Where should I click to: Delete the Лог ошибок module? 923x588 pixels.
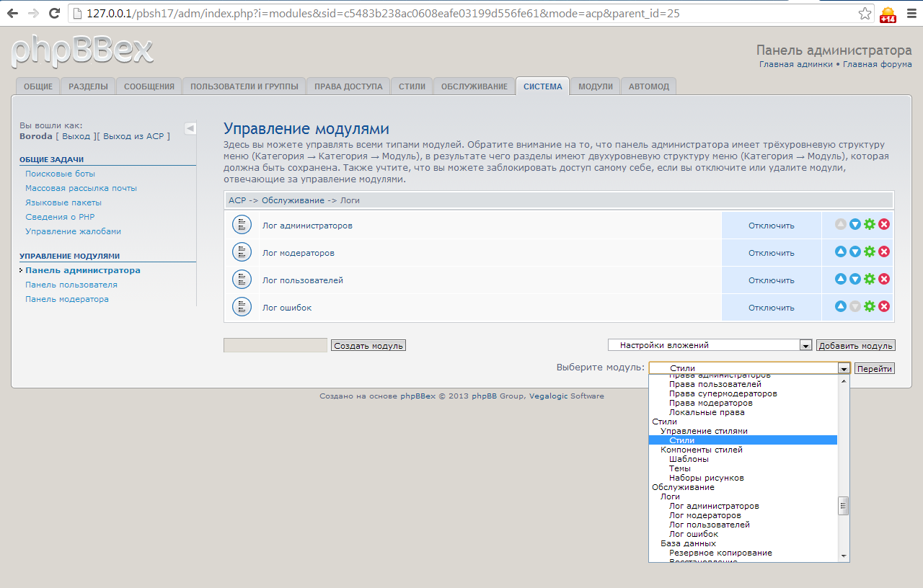[884, 306]
